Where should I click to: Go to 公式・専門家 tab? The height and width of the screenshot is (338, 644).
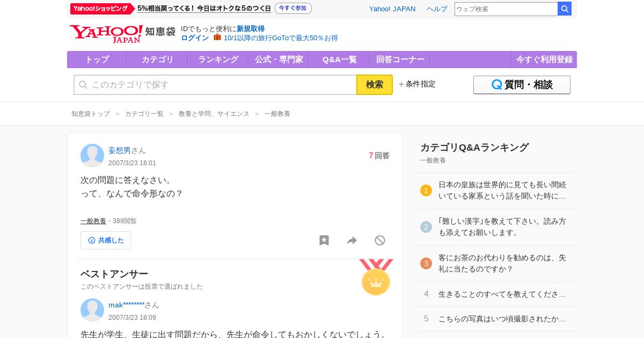click(279, 60)
